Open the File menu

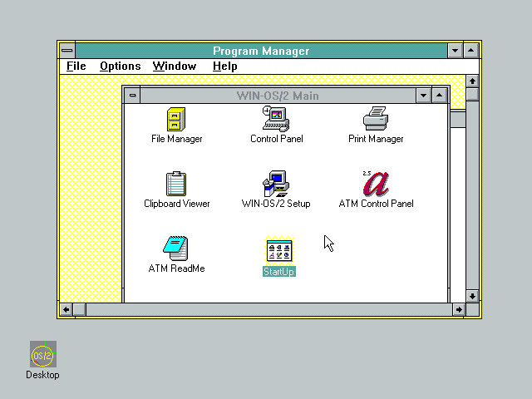(x=76, y=66)
